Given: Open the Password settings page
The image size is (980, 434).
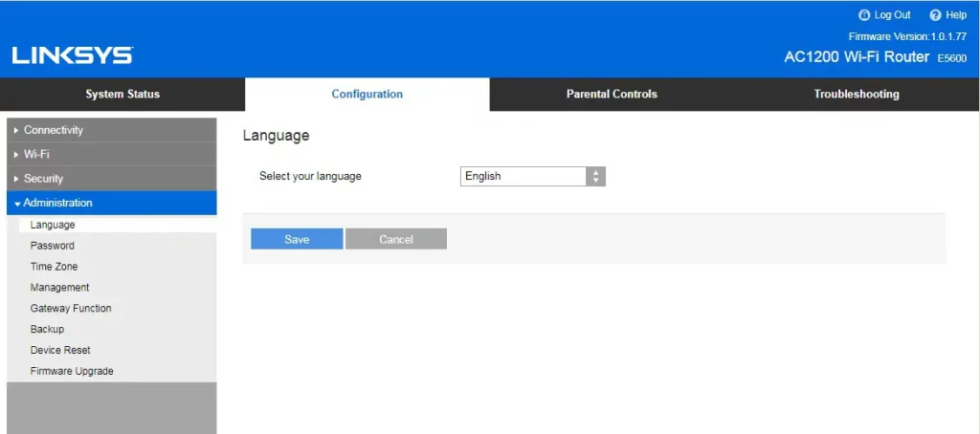Looking at the screenshot, I should (53, 246).
